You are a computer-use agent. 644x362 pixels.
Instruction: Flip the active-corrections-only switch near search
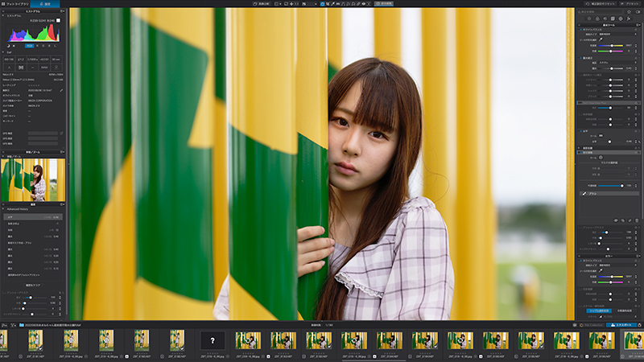(x=638, y=12)
